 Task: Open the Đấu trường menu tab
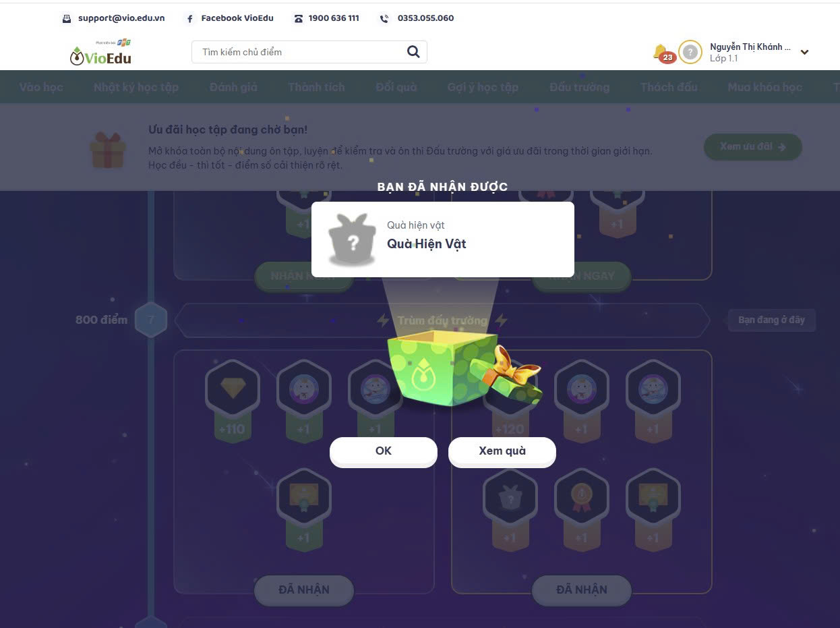[x=579, y=87]
